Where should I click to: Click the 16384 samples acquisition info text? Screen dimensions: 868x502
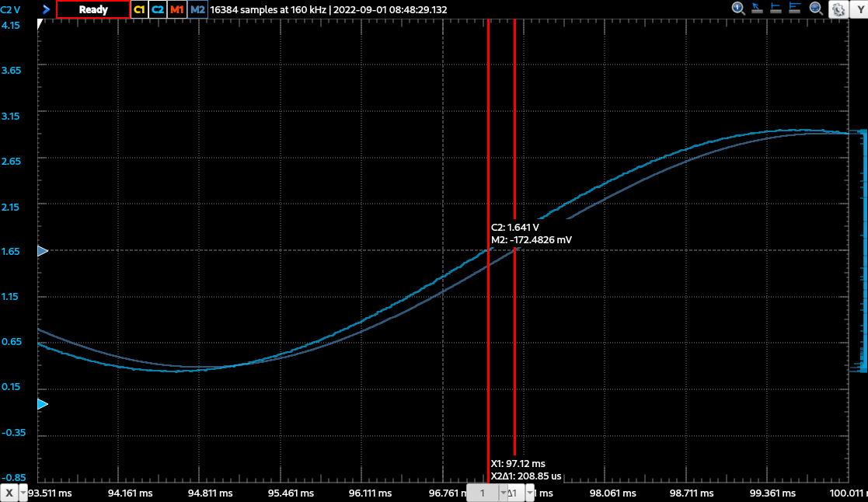328,9
